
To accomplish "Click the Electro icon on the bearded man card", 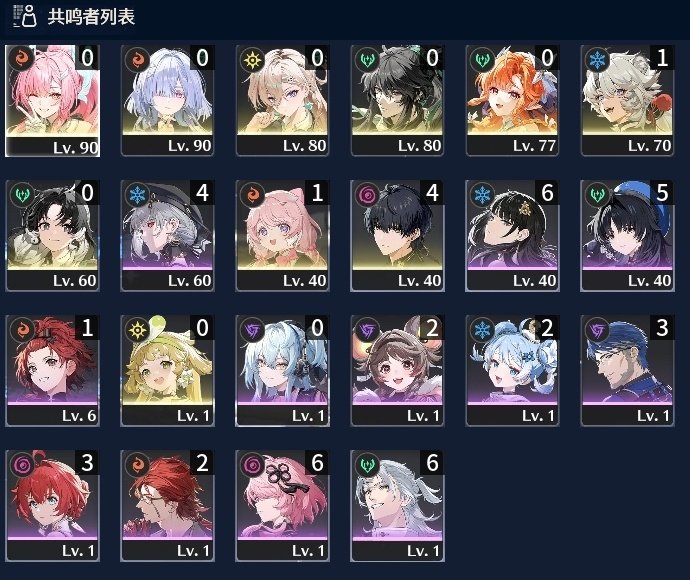I will coord(597,330).
